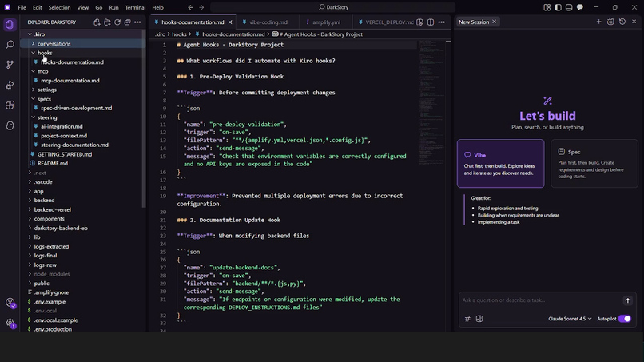This screenshot has height=362, width=644.
Task: Open the Manage gear icon
Action: [x=10, y=323]
